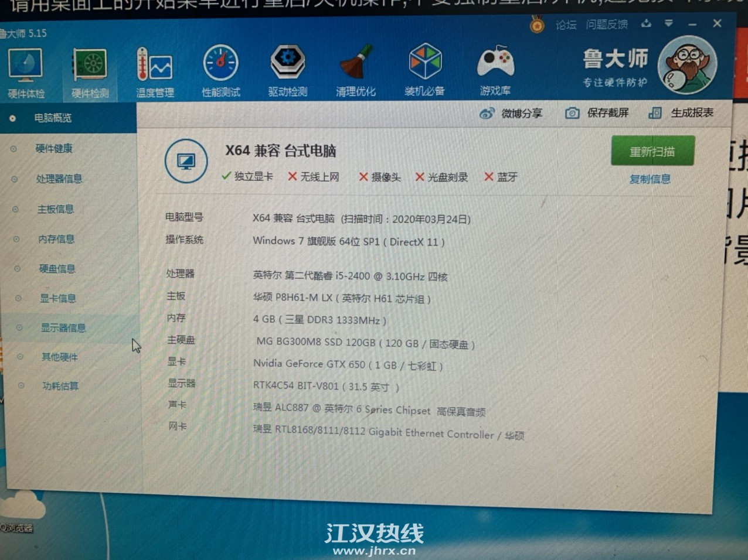Click the medal icon in title bar
The image size is (748, 560).
(x=536, y=25)
